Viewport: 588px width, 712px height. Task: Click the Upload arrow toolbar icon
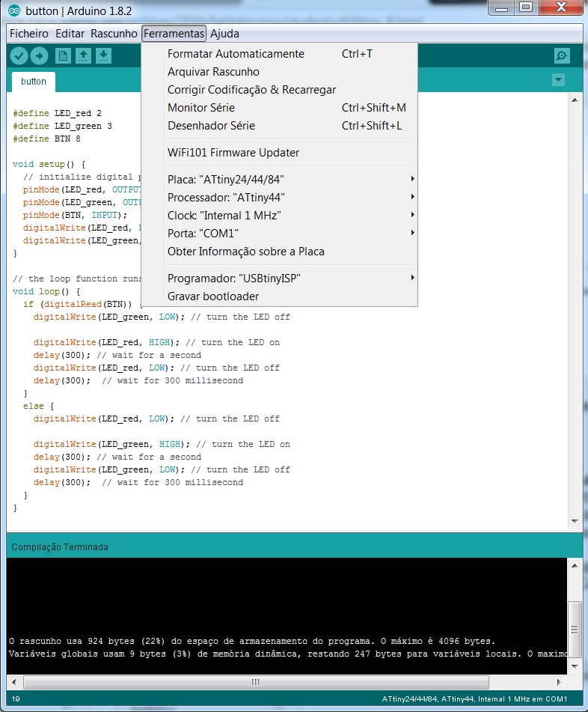coord(39,56)
